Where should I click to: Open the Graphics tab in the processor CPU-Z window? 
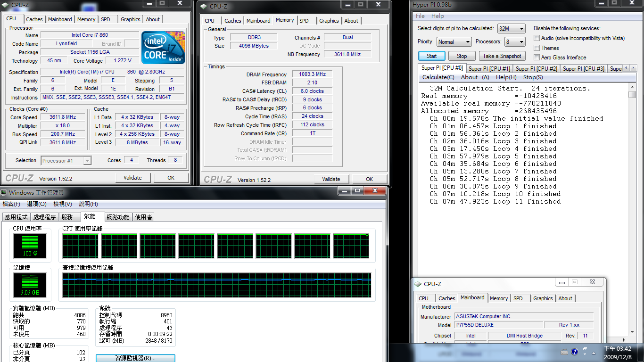[131, 19]
